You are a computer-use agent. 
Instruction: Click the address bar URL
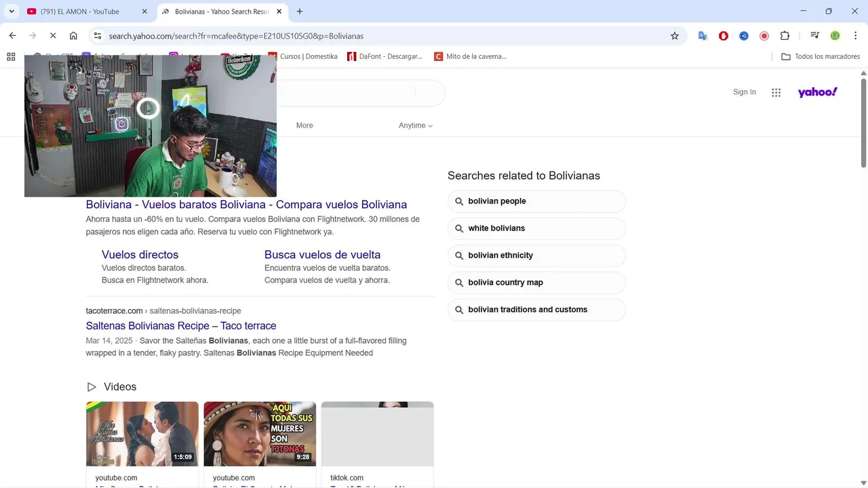pos(236,36)
